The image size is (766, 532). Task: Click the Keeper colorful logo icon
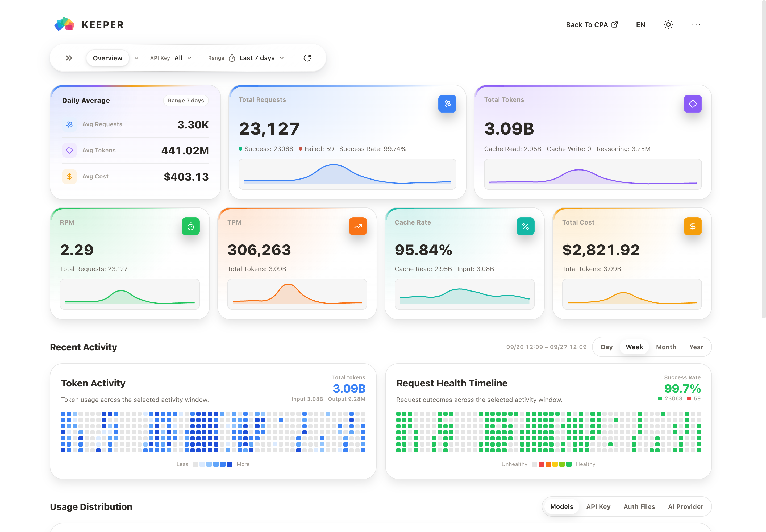64,24
